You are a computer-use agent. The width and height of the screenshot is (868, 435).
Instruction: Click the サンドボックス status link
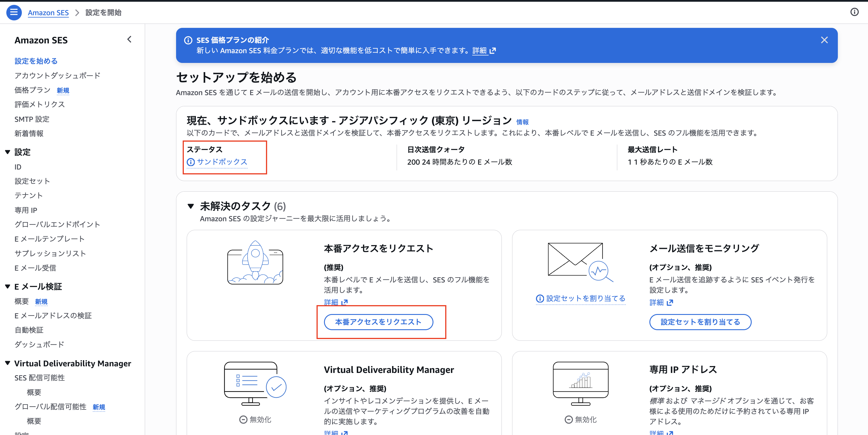(222, 162)
